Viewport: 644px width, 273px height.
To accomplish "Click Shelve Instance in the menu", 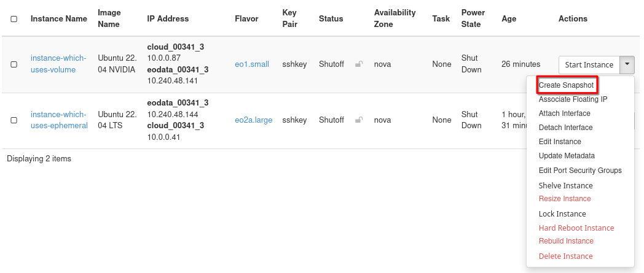I will [565, 185].
